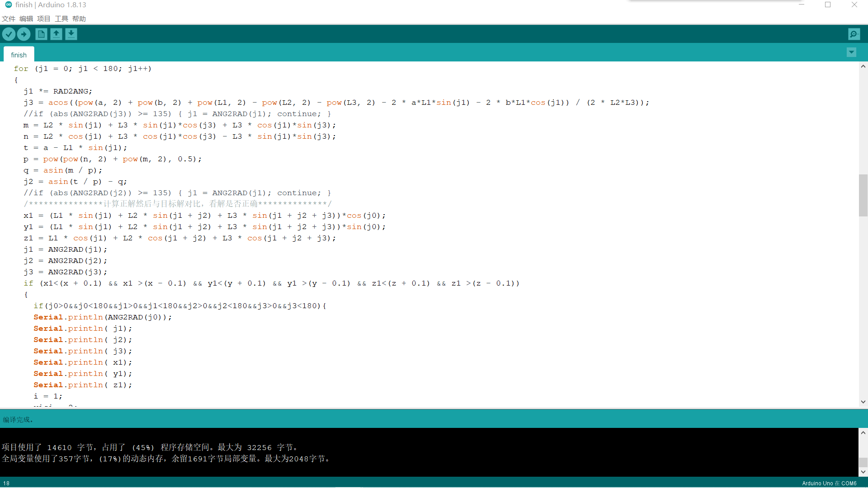The width and height of the screenshot is (868, 488).
Task: Open a sketch using the Open toolbar icon
Action: click(x=56, y=34)
